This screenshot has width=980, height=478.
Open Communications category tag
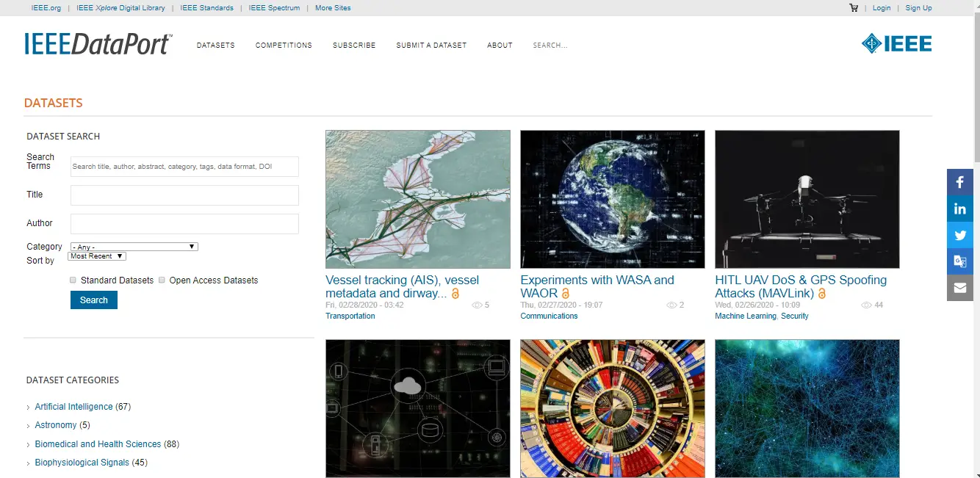tap(549, 316)
